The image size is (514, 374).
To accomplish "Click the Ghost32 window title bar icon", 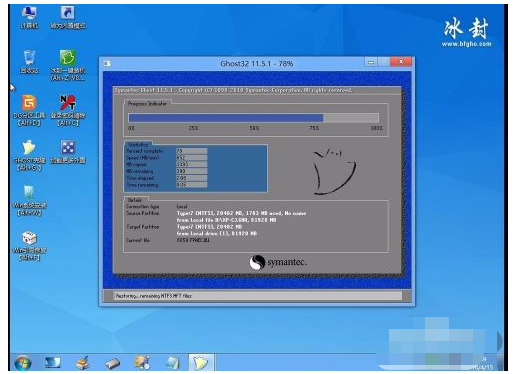I will tap(107, 63).
